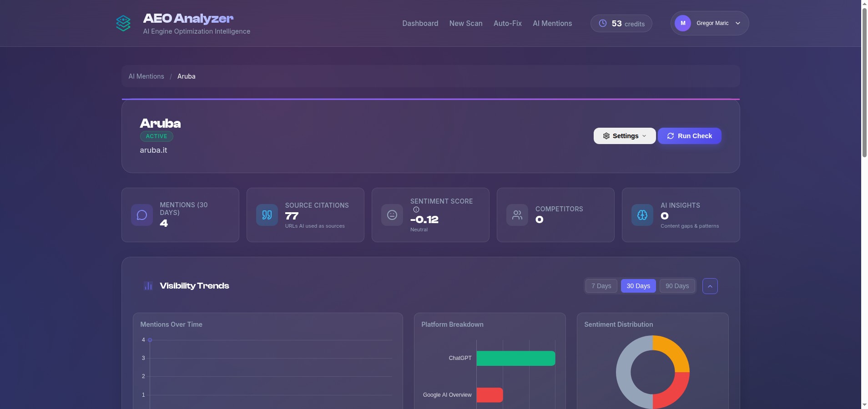Go to the Dashboard navigation item

(420, 23)
